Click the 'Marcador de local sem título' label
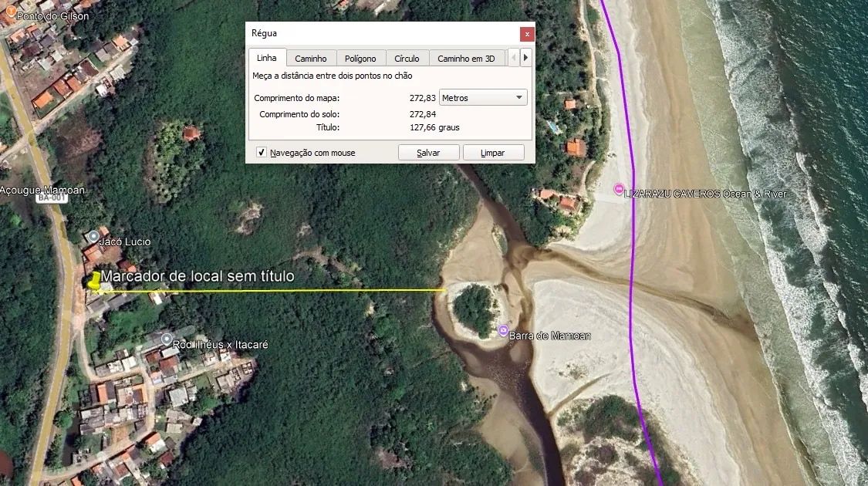Viewport: 868px width, 486px height. pyautogui.click(x=198, y=276)
